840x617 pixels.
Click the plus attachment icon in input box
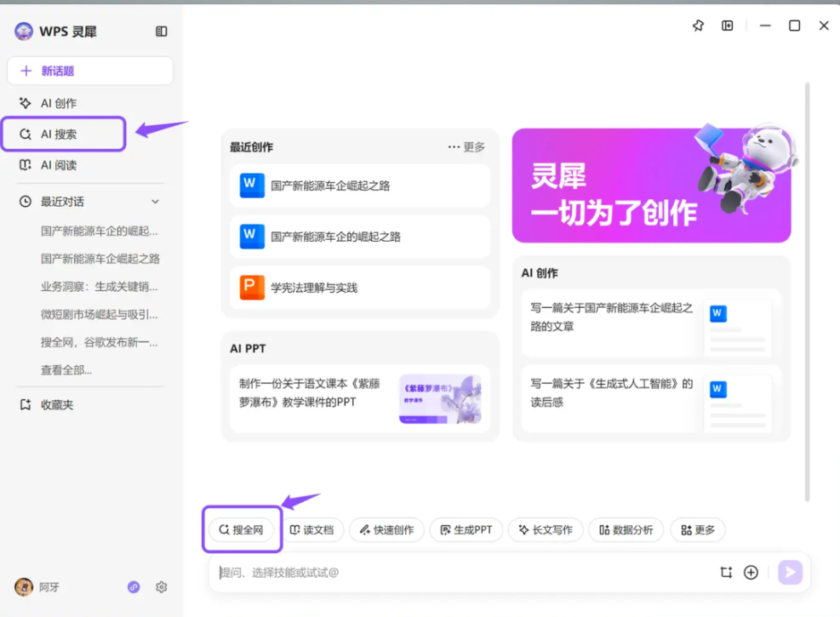751,573
